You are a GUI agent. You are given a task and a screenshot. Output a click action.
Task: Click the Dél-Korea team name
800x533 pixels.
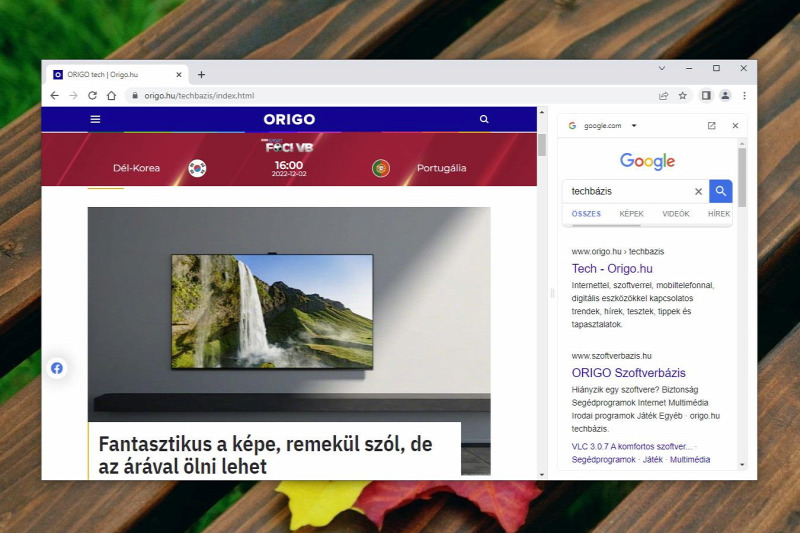click(136, 168)
